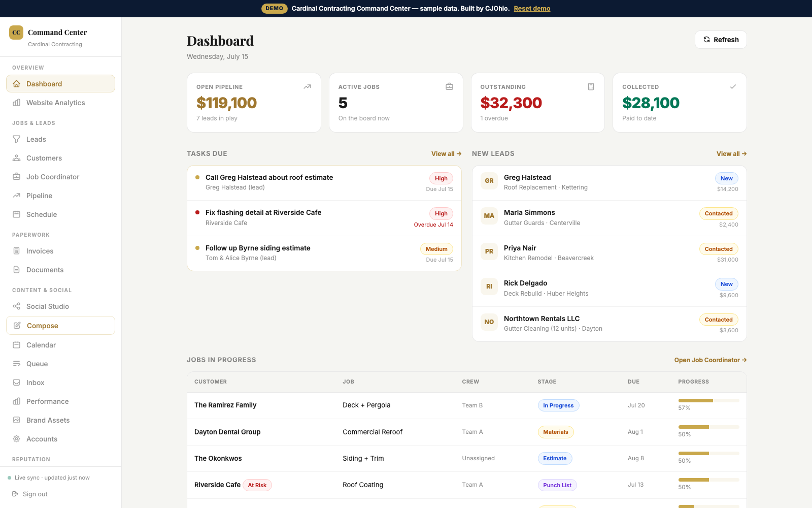Click the At Risk badge on Riverside Cafe
The width and height of the screenshot is (812, 508).
pyautogui.click(x=257, y=485)
